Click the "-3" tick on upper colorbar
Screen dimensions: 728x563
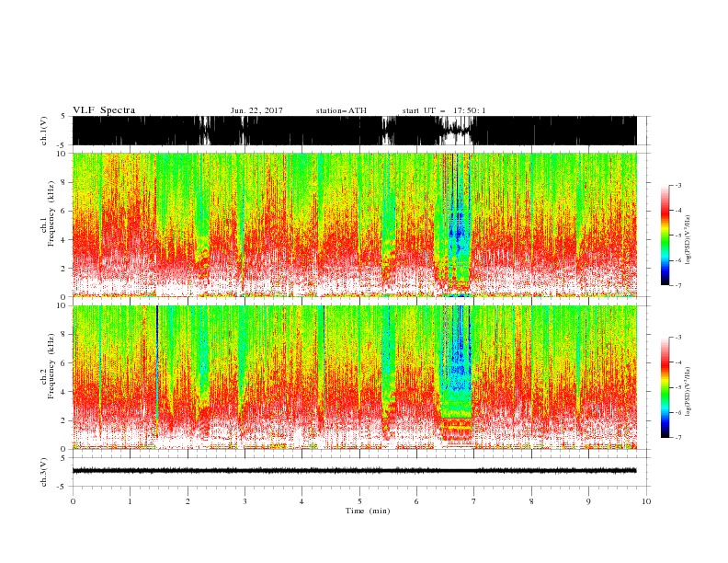[678, 185]
